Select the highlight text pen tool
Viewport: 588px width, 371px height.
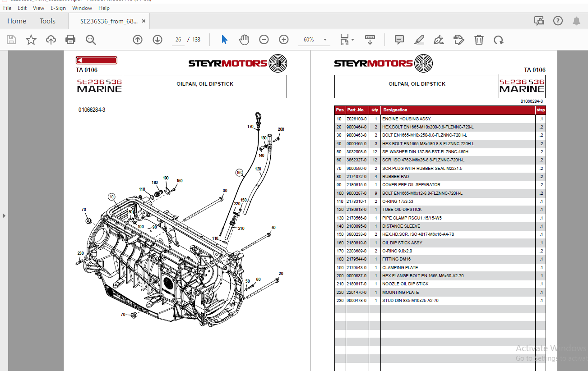[419, 40]
